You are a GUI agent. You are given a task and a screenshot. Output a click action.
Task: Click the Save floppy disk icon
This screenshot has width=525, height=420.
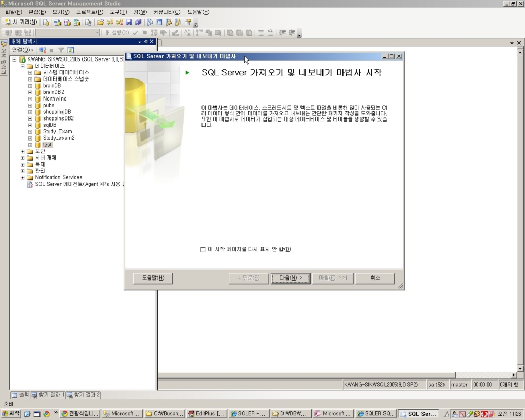[x=129, y=23]
